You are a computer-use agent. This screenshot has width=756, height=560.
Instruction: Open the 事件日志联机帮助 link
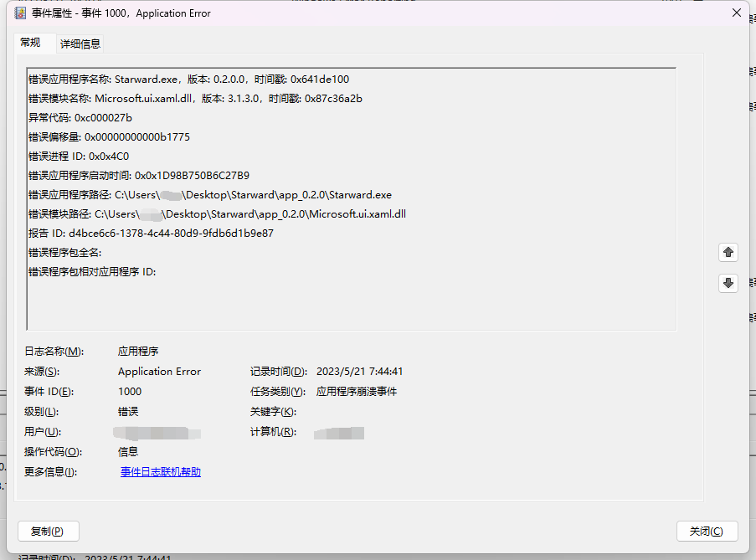(x=160, y=471)
